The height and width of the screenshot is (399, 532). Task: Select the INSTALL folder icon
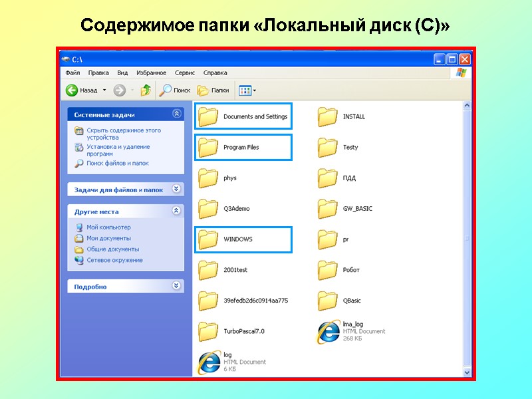coord(327,116)
